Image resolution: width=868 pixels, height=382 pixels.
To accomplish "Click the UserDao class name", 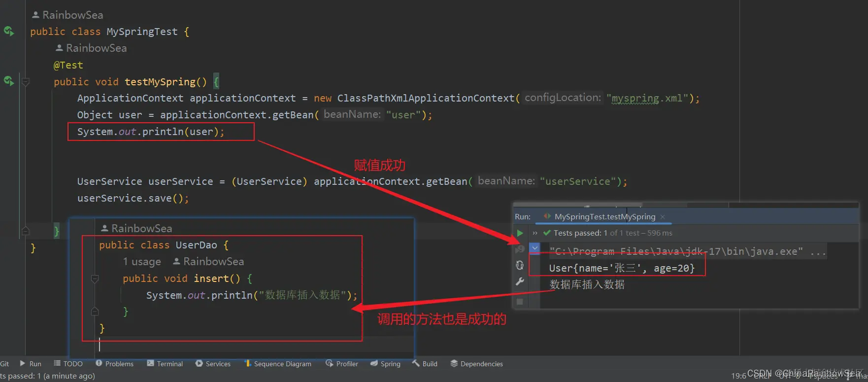I will [x=196, y=245].
